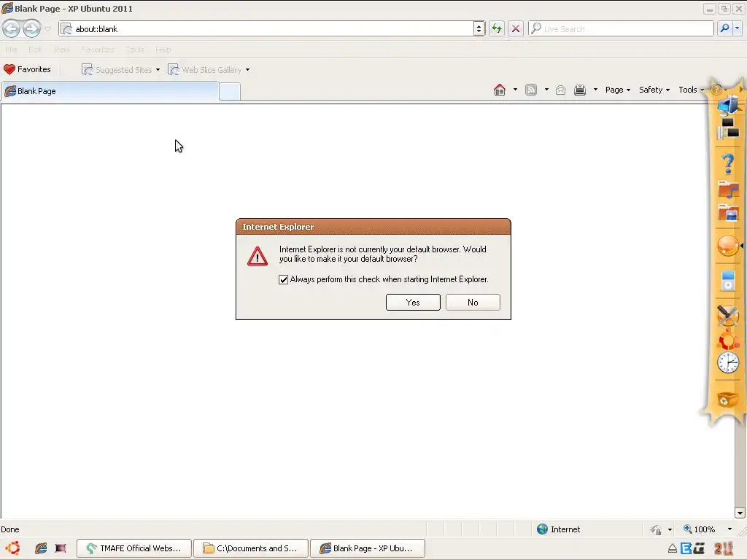Click the Internet security zone indicator
The image size is (747, 560).
coord(558,529)
